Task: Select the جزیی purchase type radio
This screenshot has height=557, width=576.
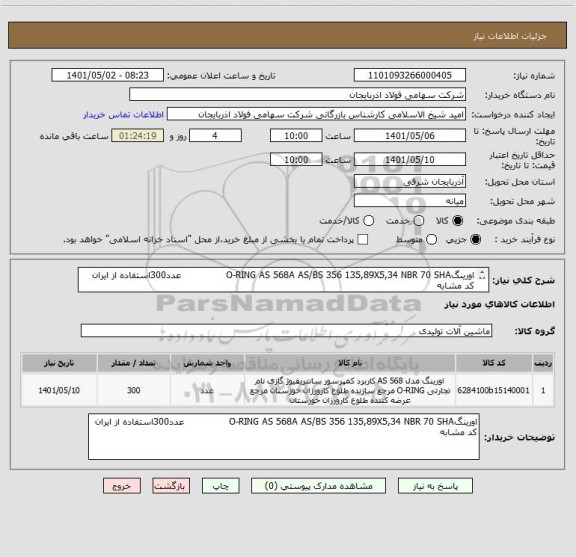Action: (476, 240)
